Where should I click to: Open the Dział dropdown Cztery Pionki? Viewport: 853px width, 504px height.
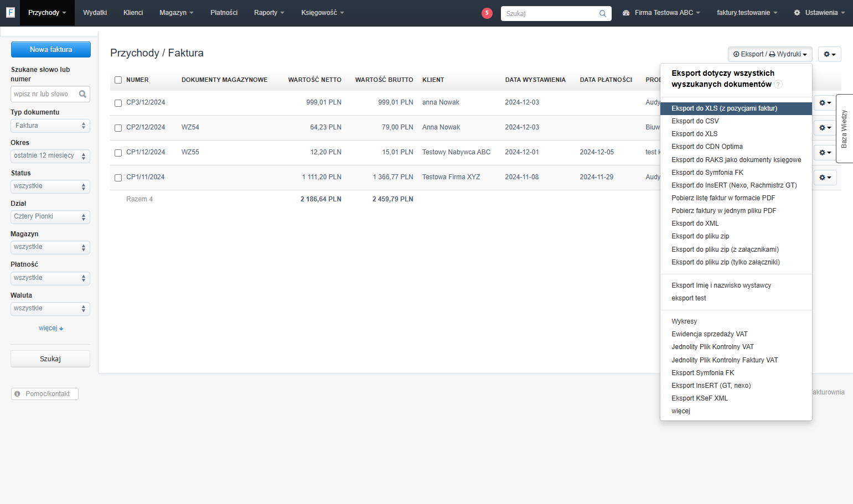(50, 217)
